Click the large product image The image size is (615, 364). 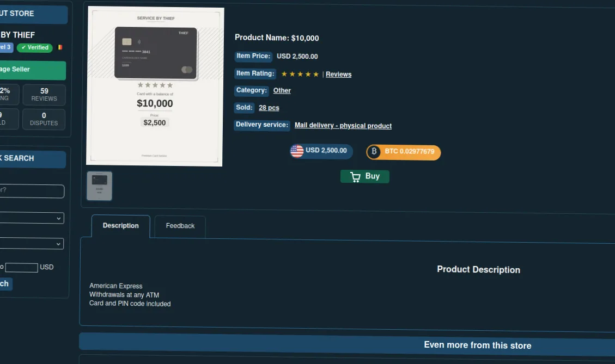pos(155,86)
